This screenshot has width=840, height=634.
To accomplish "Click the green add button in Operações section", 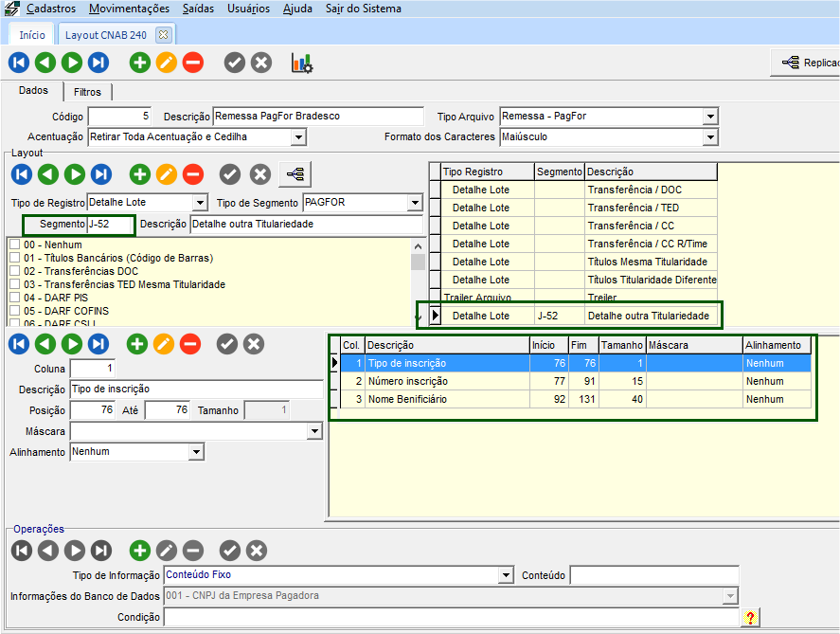I will click(x=140, y=551).
